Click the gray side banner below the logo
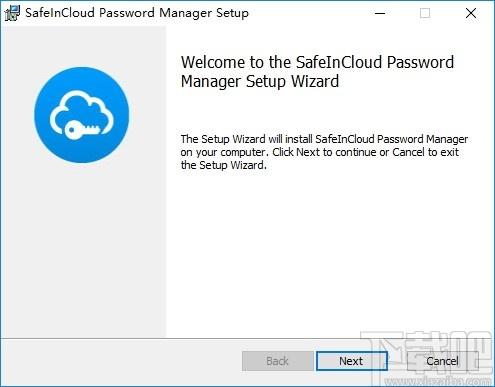 click(83, 250)
